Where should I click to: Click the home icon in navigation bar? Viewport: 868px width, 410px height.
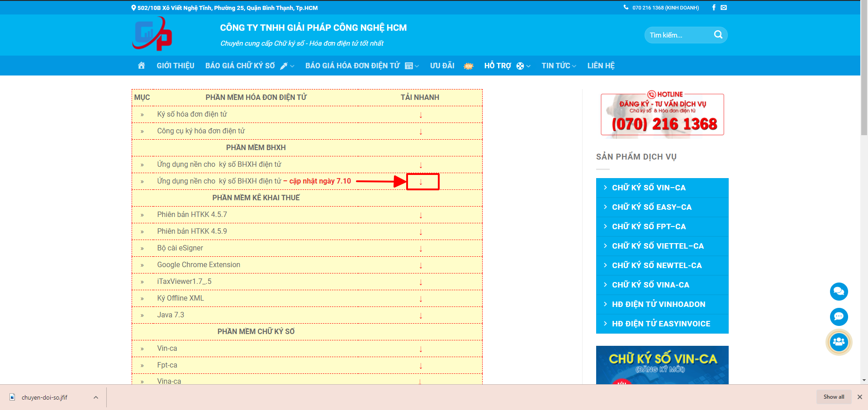[x=141, y=66]
